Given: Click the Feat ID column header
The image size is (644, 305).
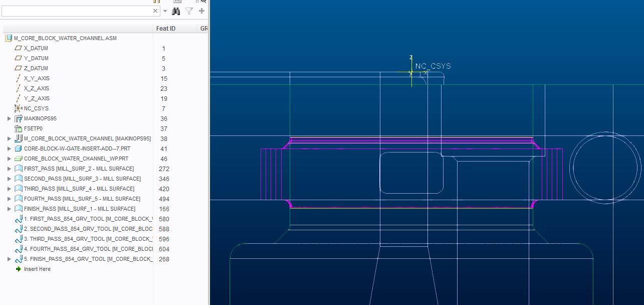Looking at the screenshot, I should pyautogui.click(x=165, y=29).
